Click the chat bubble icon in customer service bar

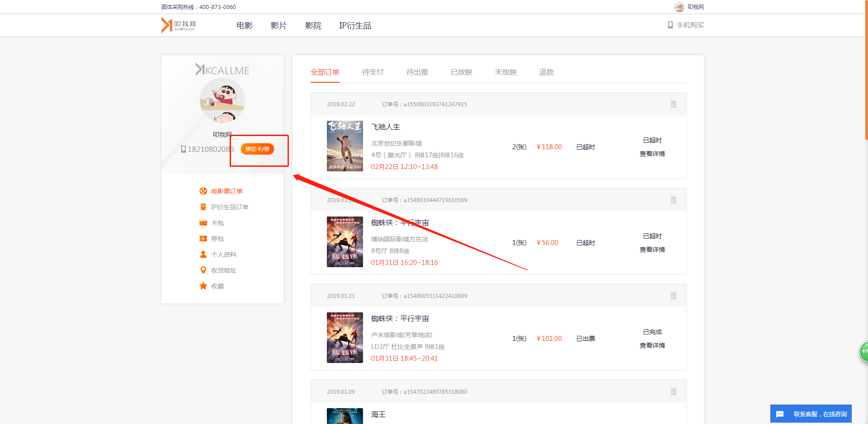click(x=780, y=414)
